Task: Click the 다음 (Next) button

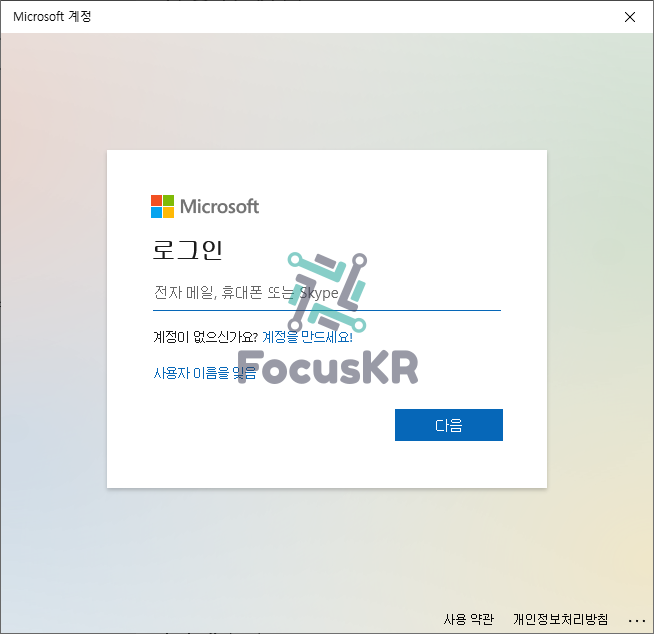Action: click(x=449, y=425)
